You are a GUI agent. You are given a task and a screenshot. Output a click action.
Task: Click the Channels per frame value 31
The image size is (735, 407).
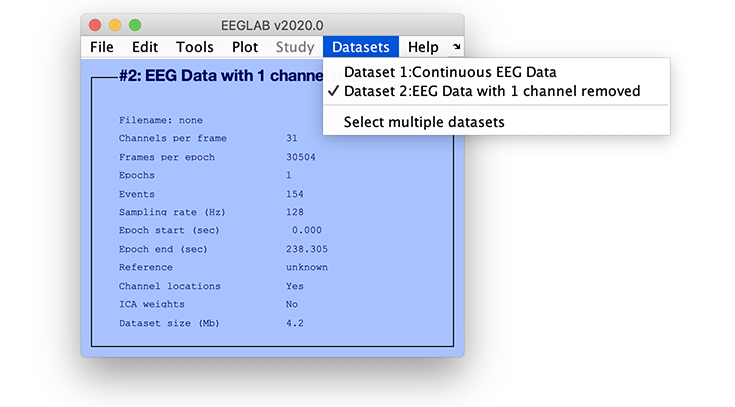pos(292,139)
